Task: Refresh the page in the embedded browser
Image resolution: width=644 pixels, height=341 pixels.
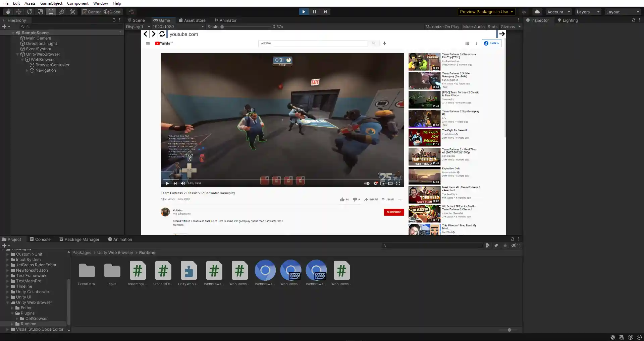Action: pos(162,34)
